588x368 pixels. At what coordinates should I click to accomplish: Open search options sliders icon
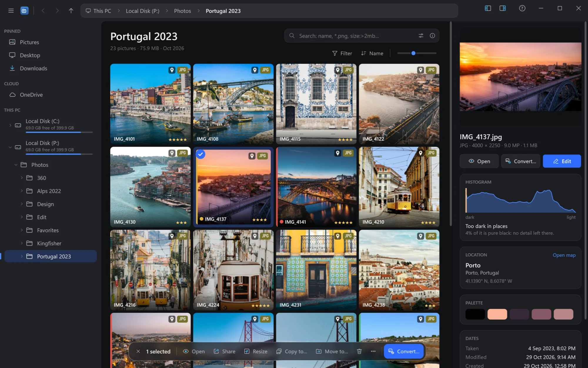coord(421,36)
